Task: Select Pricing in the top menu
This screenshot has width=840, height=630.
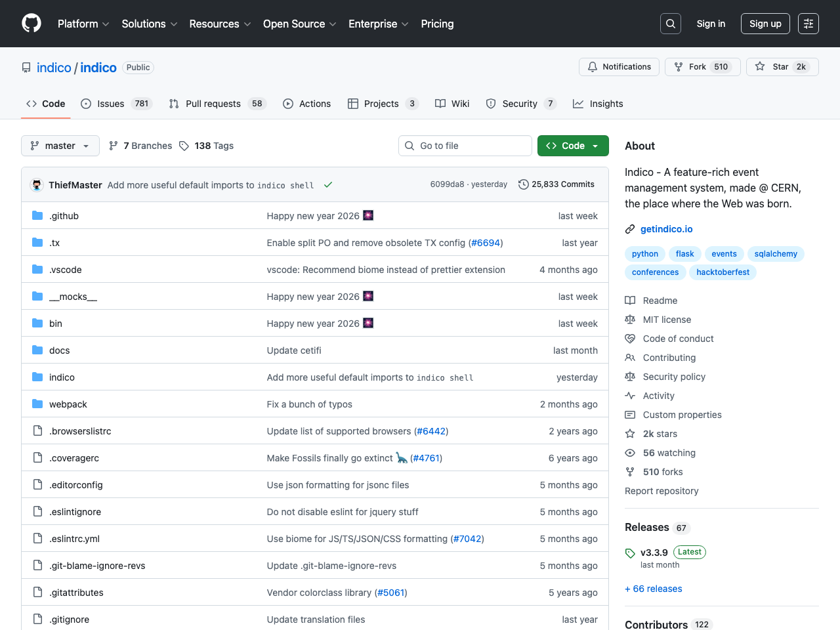Action: pyautogui.click(x=437, y=24)
